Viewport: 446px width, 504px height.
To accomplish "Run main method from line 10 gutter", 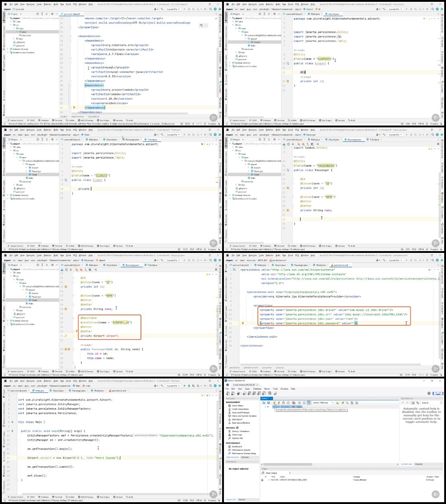I will pyautogui.click(x=12, y=431).
